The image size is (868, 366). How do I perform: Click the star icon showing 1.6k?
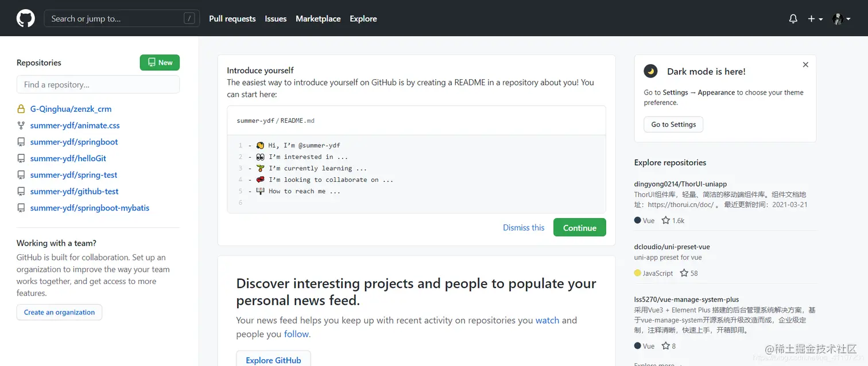[x=666, y=220]
